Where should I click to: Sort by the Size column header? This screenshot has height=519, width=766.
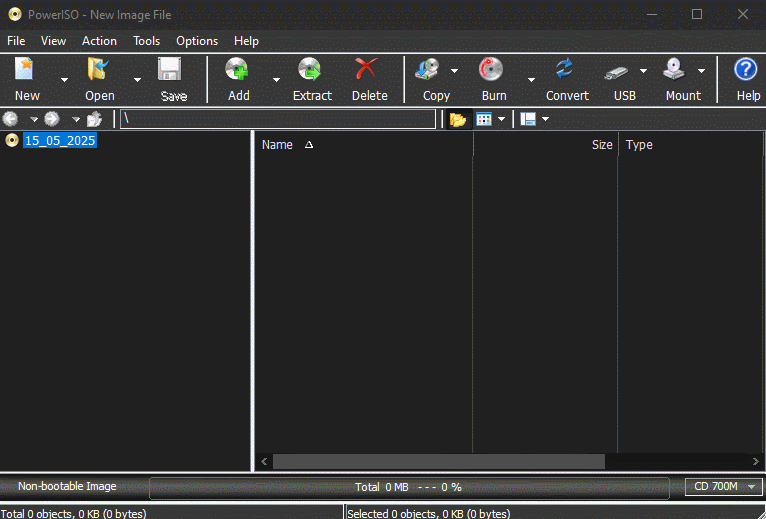545,145
